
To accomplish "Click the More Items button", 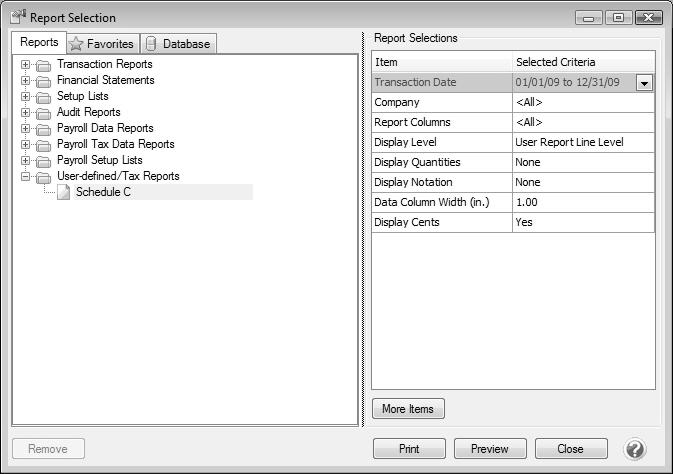I will point(408,409).
